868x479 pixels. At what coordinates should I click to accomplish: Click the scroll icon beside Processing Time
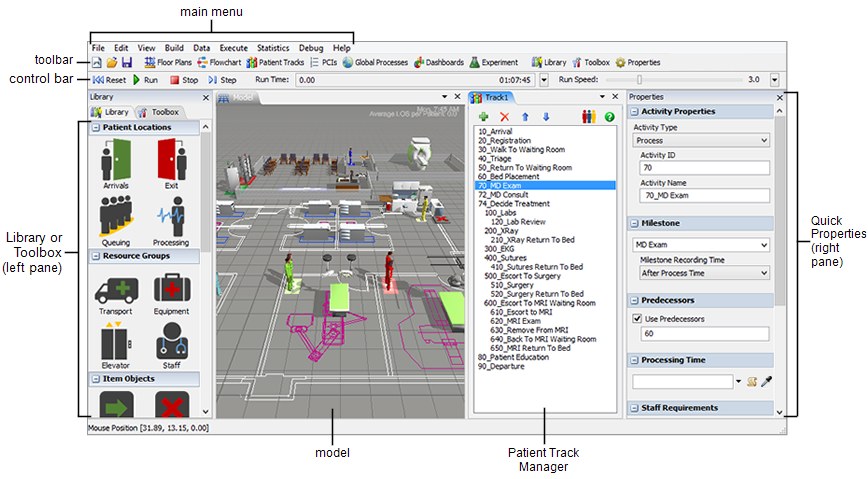(752, 382)
